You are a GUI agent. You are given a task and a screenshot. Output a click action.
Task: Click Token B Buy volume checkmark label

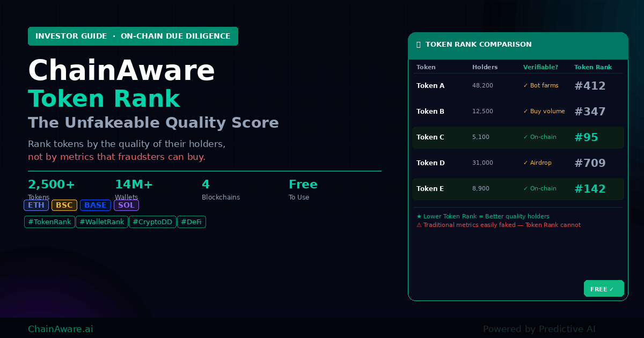[x=544, y=112]
